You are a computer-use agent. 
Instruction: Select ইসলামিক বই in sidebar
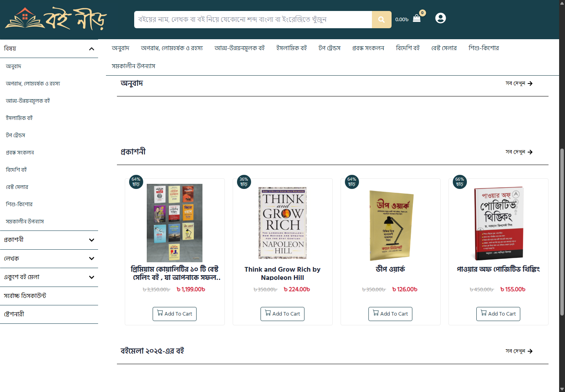19,118
